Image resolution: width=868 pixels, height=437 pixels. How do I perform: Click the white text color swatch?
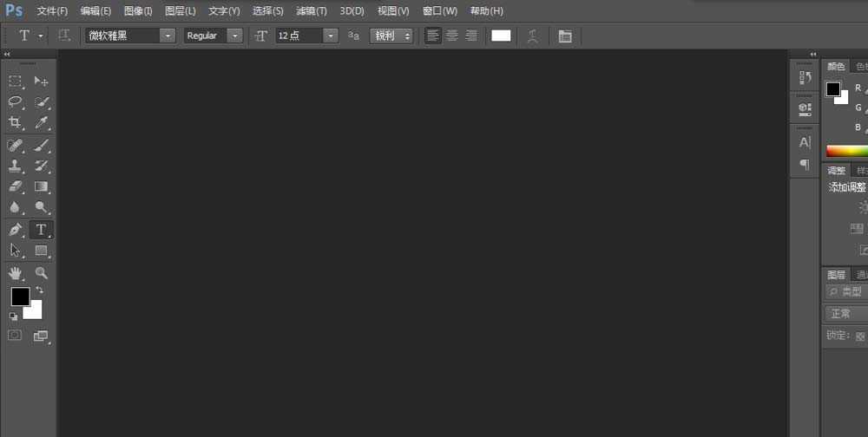[501, 36]
